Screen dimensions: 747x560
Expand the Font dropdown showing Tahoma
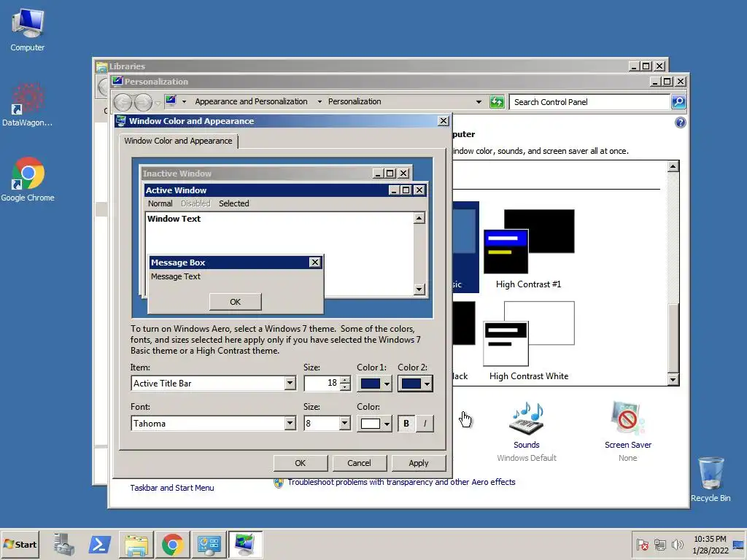(290, 424)
